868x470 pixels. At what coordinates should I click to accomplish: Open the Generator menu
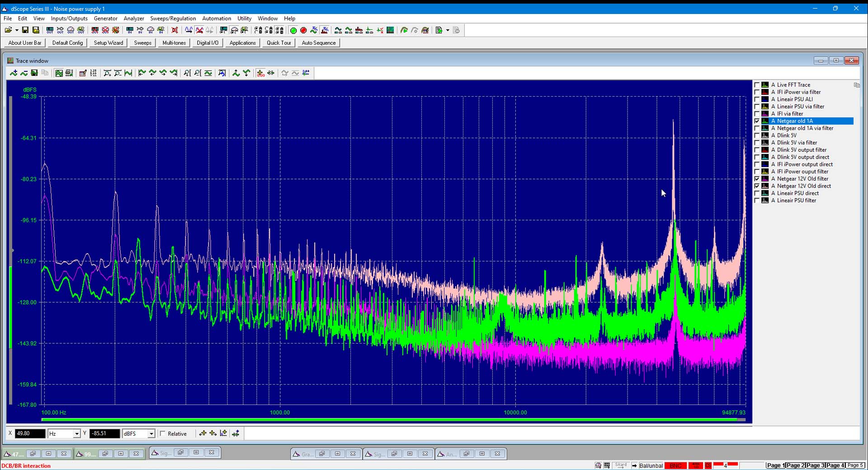click(106, 19)
